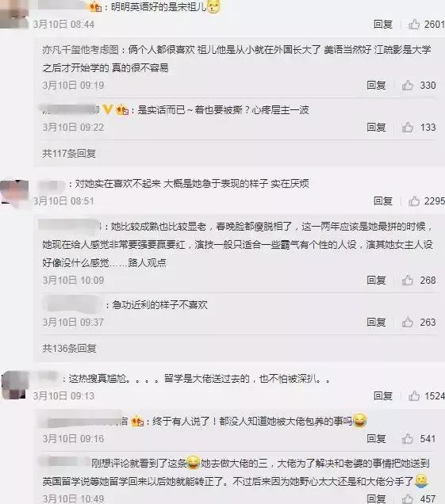Reply (回复) to the 3月10日 08:51 comment
Viewport: 445px width, 504px height.
click(383, 201)
